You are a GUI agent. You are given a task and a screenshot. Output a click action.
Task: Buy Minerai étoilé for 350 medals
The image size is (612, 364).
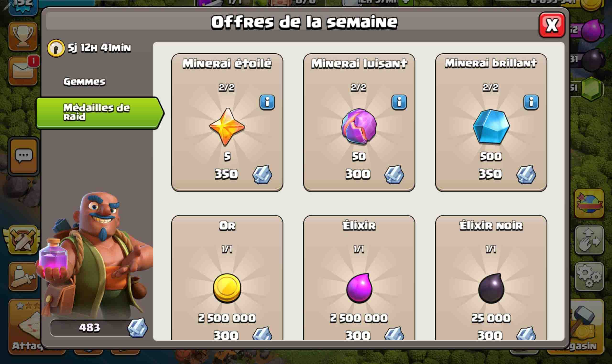click(243, 174)
